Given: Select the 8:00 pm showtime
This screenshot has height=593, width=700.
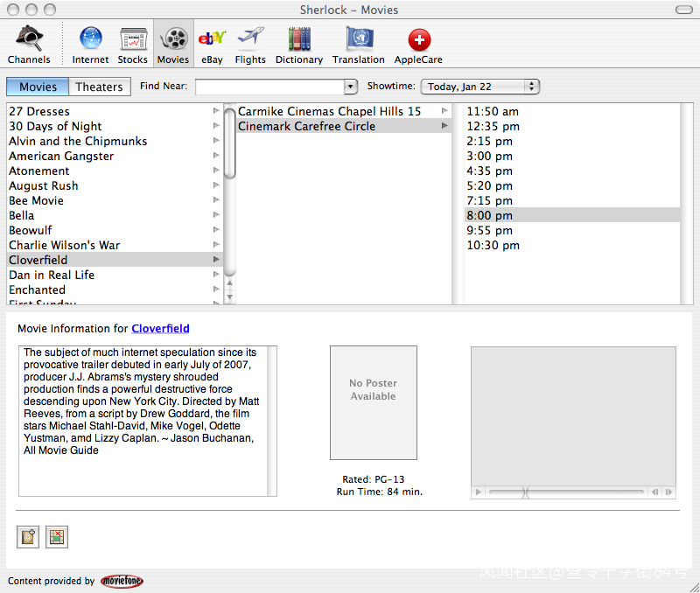Looking at the screenshot, I should [x=490, y=215].
